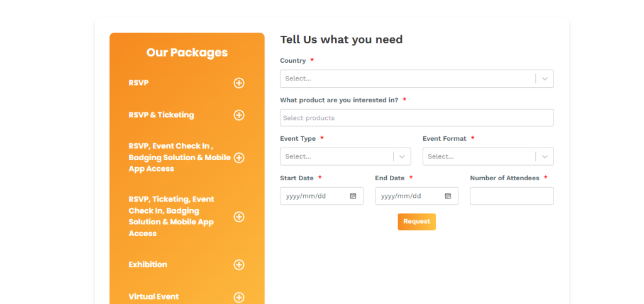This screenshot has height=304, width=644.
Task: Click the Virtual Event package title
Action: [153, 296]
